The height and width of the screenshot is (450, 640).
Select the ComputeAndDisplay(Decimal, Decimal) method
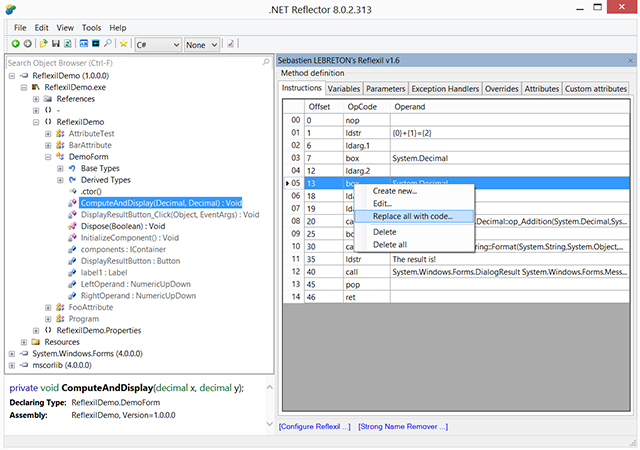click(x=161, y=203)
